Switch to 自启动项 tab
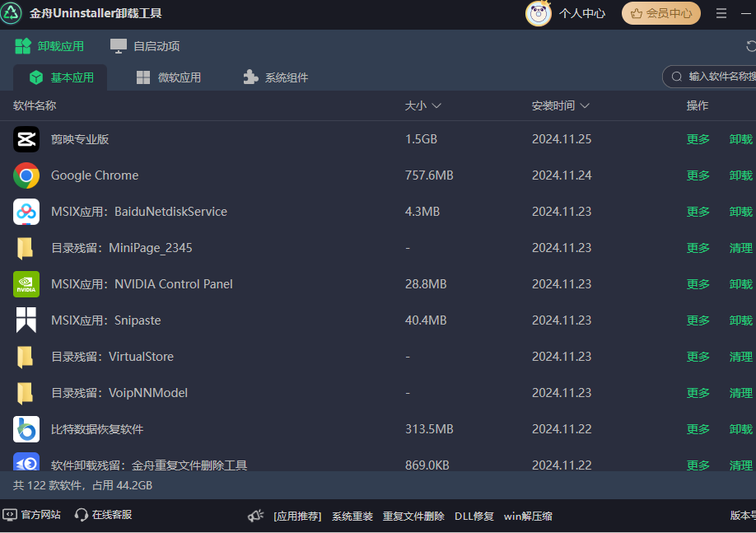Viewport: 756px width, 533px height. click(145, 46)
